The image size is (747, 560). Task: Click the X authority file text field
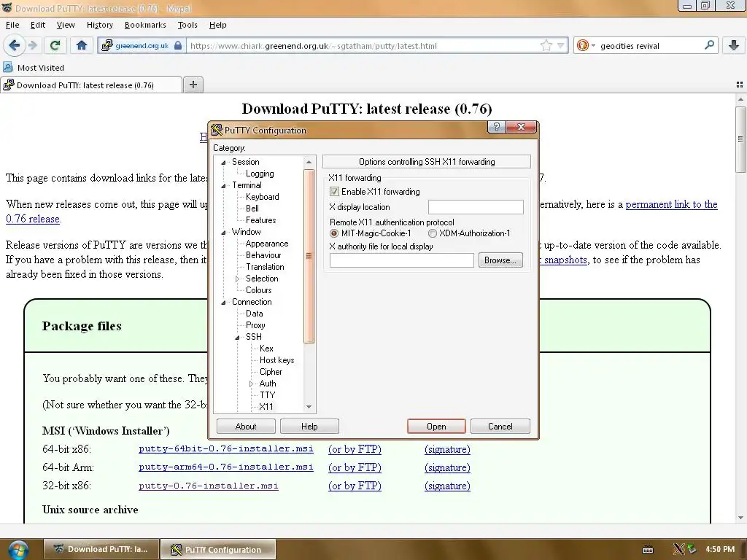tap(402, 260)
